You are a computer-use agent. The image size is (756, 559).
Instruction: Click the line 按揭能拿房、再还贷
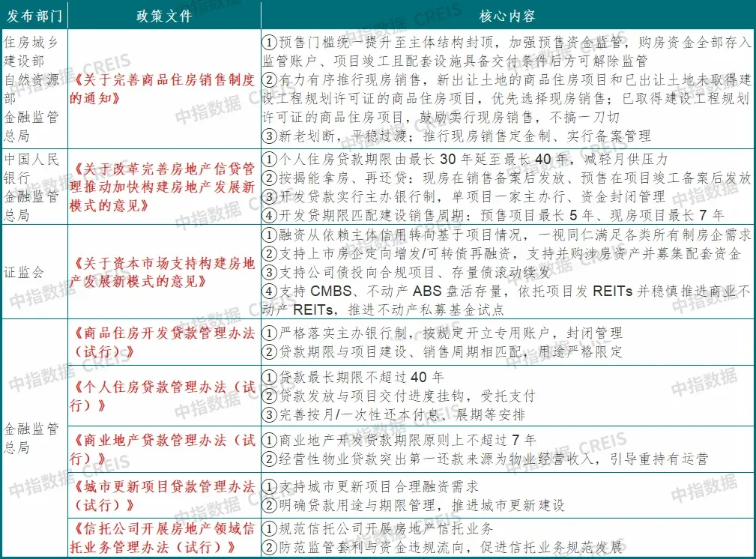pyautogui.click(x=506, y=178)
